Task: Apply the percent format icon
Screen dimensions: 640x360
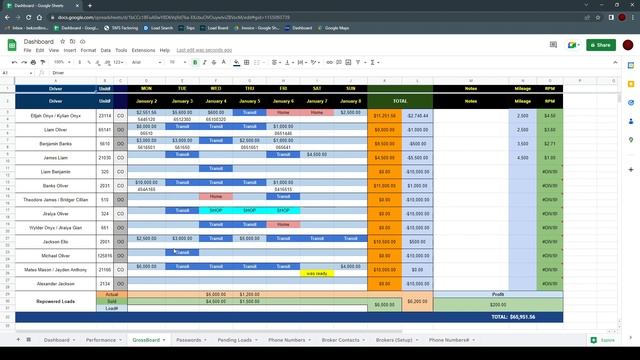Action: [x=89, y=62]
